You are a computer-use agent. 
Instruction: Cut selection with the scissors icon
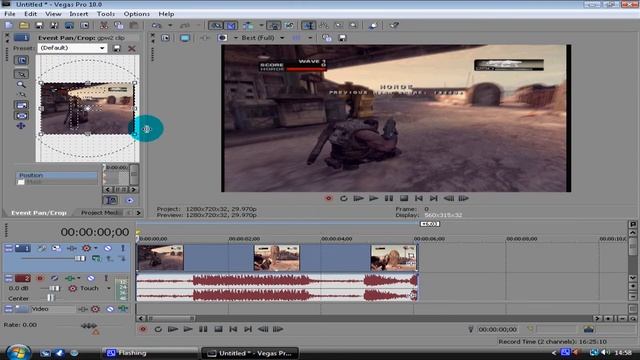104,25
